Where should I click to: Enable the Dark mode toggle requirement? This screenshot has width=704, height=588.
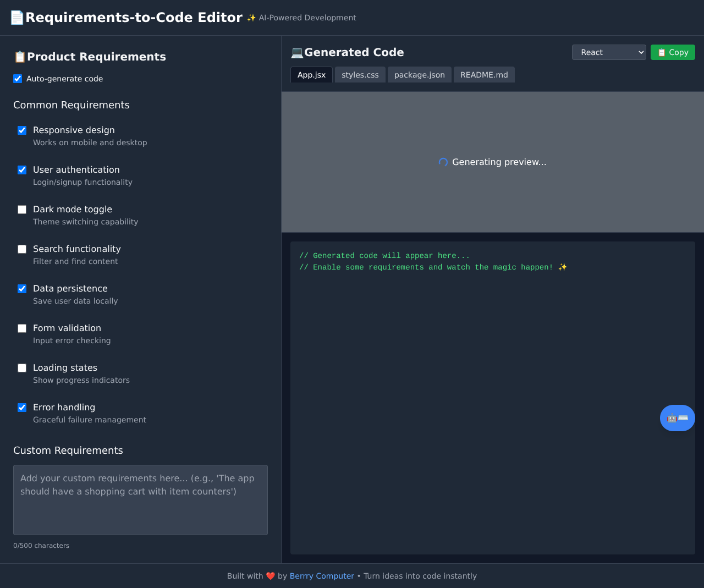click(22, 210)
